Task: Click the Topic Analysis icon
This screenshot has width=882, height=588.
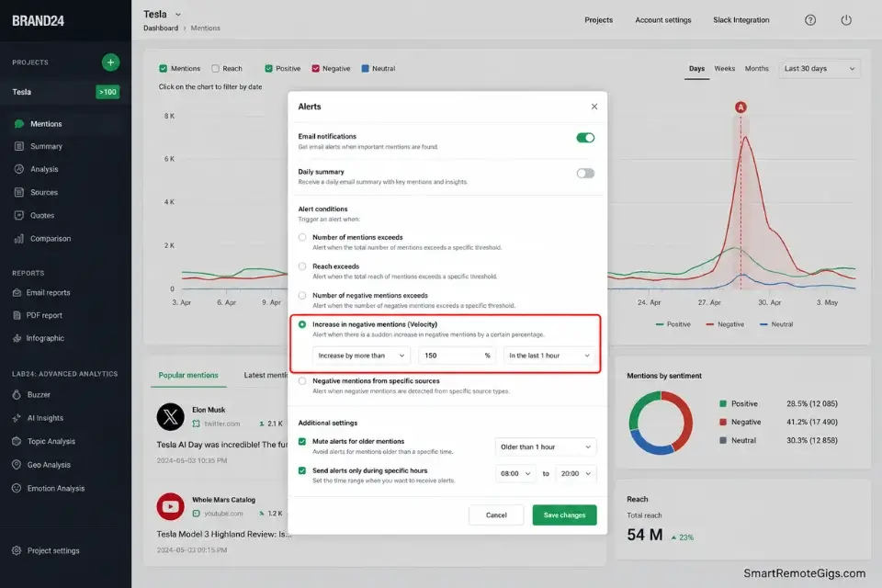Action: pos(17,442)
